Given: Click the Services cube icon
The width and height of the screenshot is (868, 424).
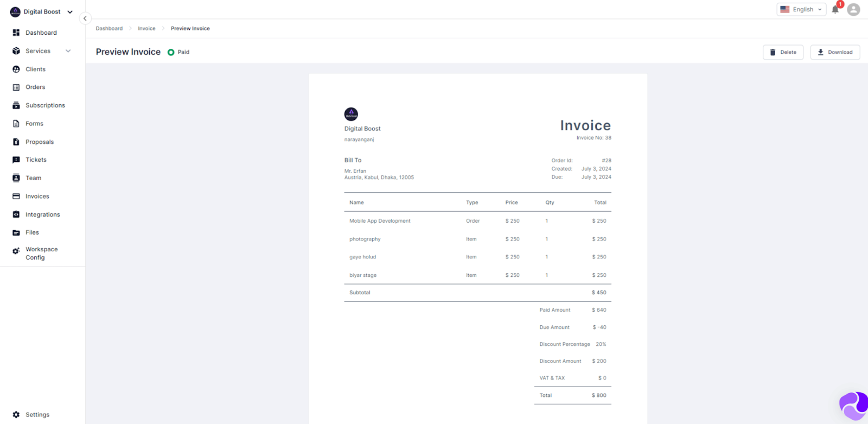Looking at the screenshot, I should click(16, 51).
